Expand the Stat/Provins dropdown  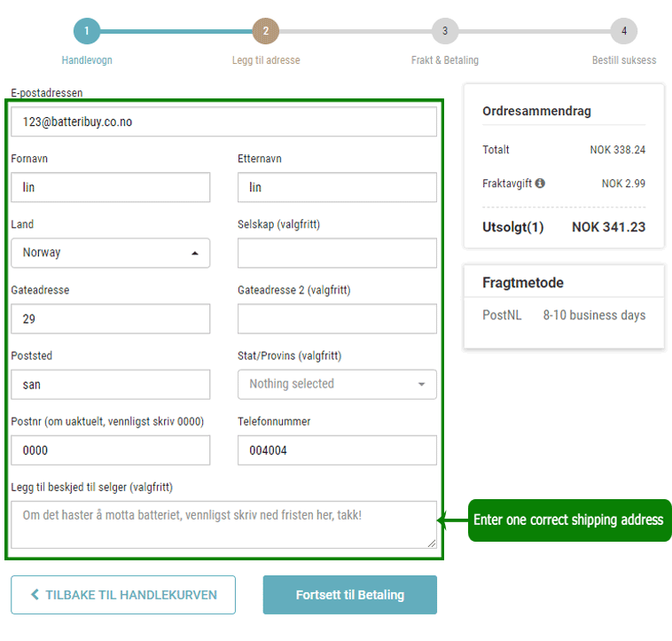[337, 384]
